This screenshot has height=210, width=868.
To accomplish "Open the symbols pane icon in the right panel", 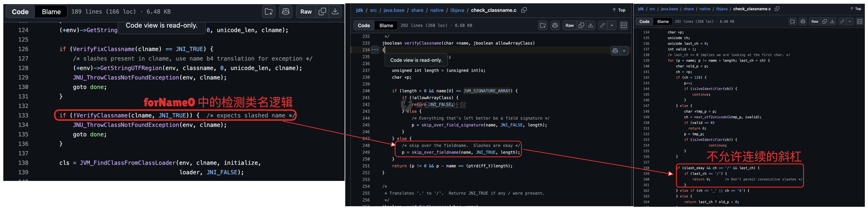I will 860,21.
